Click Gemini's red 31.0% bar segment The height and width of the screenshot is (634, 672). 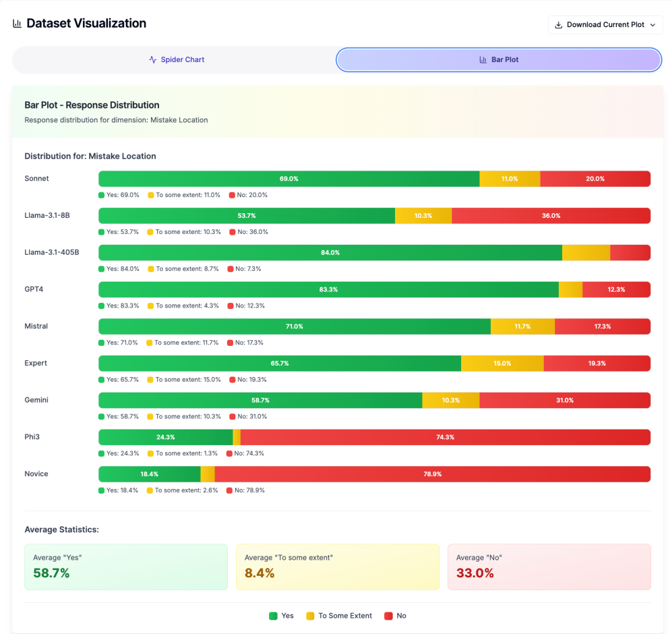[x=564, y=400]
